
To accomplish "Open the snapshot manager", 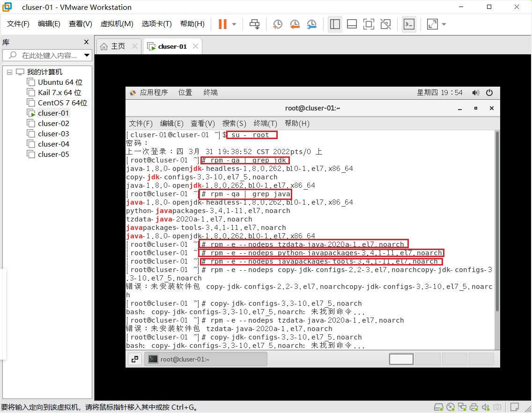I will pyautogui.click(x=311, y=24).
